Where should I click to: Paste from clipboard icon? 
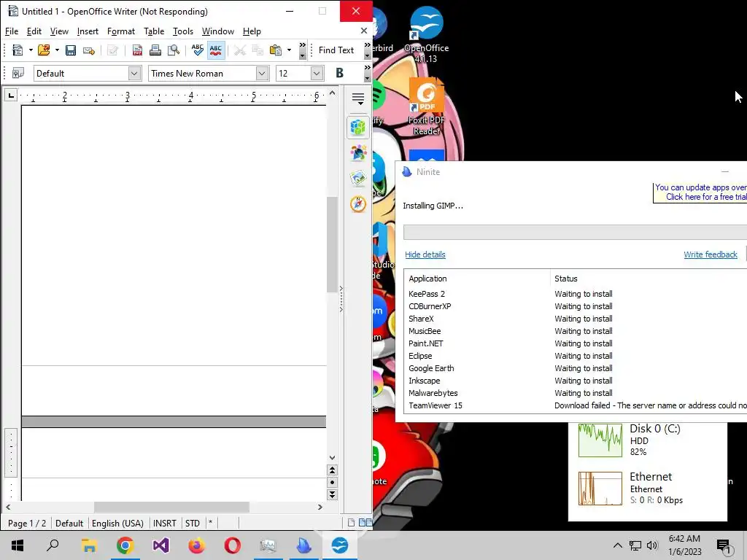pyautogui.click(x=275, y=50)
